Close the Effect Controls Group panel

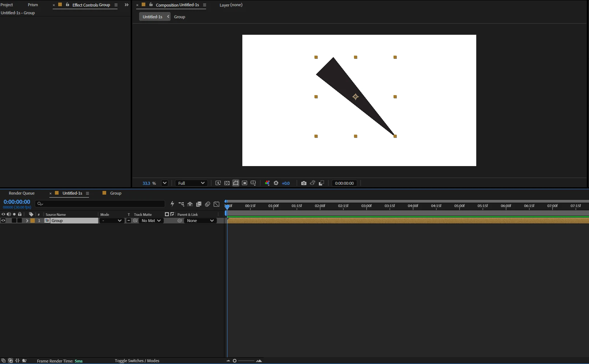tap(54, 5)
